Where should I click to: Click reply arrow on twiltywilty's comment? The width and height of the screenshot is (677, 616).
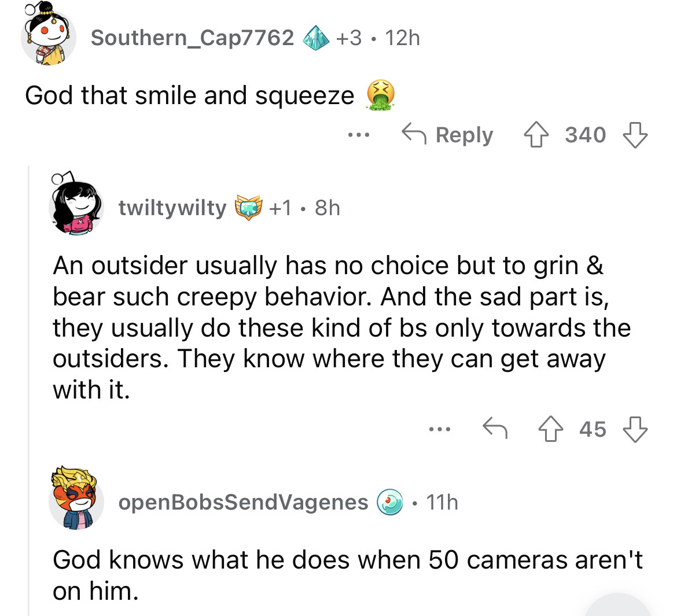(x=495, y=429)
